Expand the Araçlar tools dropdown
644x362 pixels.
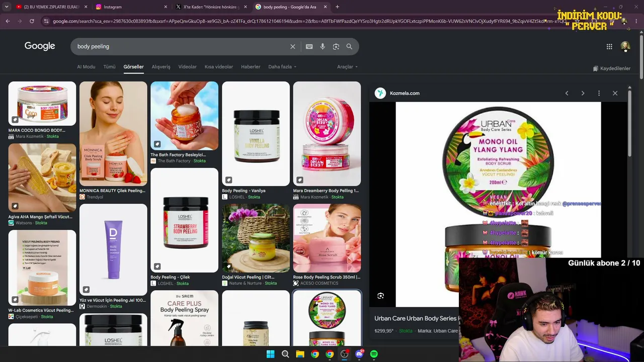(x=348, y=67)
